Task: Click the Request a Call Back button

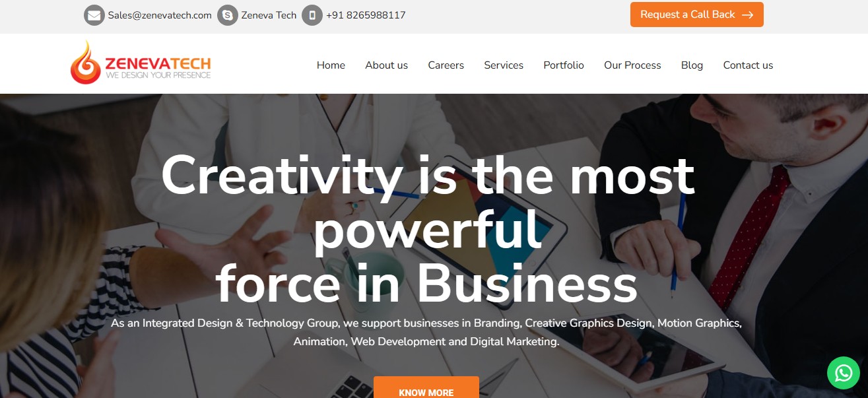Action: [x=697, y=15]
